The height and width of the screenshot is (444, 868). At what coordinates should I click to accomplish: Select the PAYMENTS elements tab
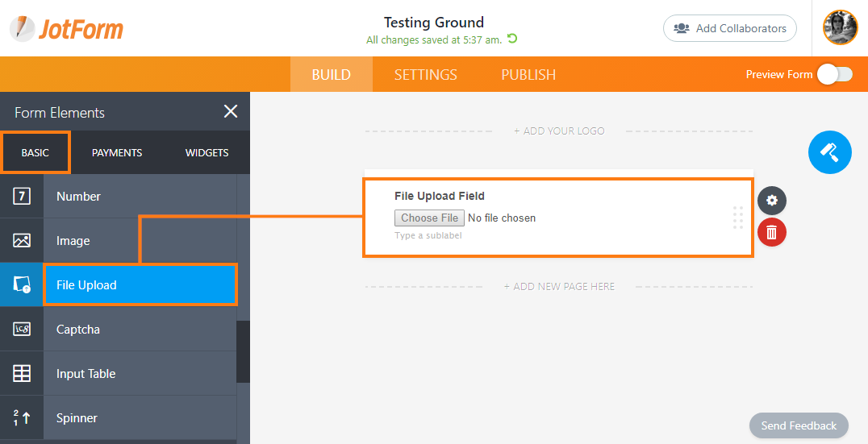click(x=117, y=152)
